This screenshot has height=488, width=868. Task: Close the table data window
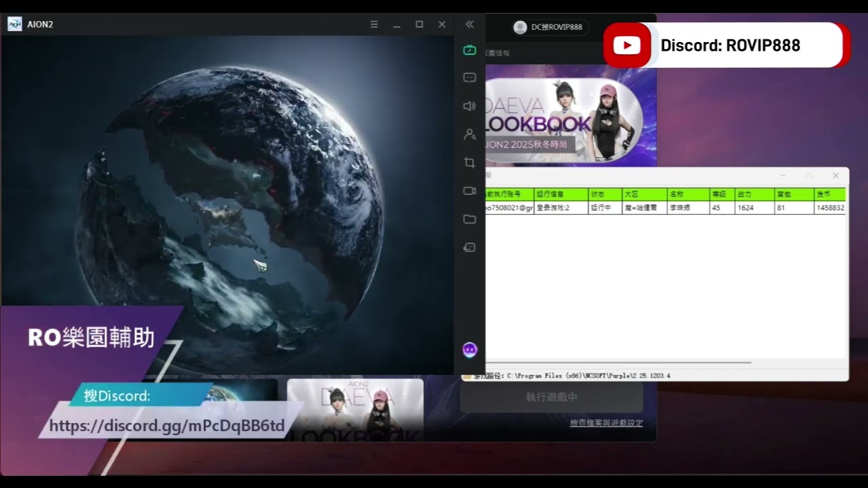[x=836, y=176]
